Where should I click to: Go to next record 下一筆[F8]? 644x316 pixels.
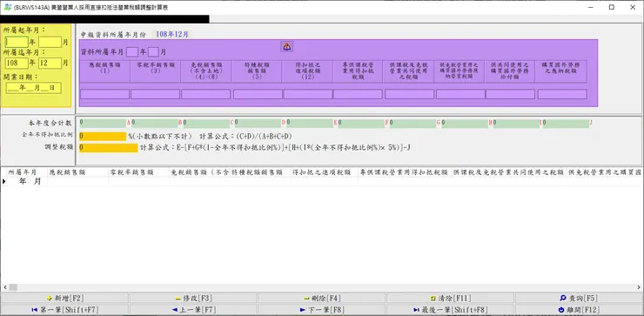322,309
